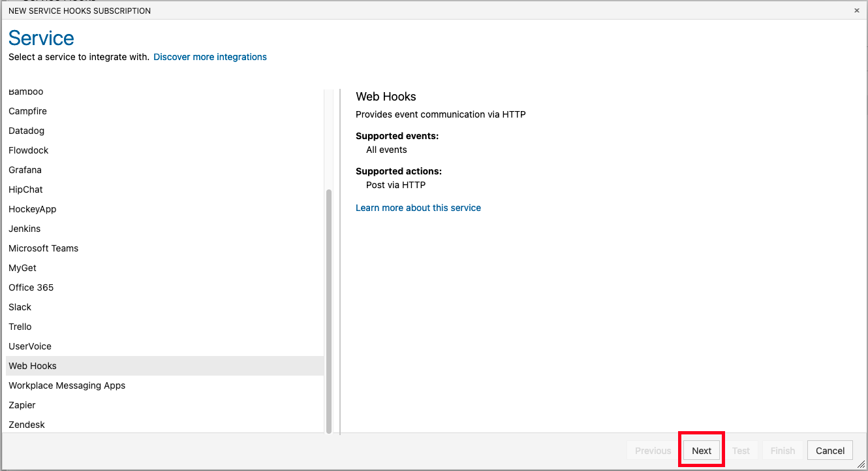Click the service list vertical scrollbar
Viewport: 868px width, 471px height.
point(329,311)
